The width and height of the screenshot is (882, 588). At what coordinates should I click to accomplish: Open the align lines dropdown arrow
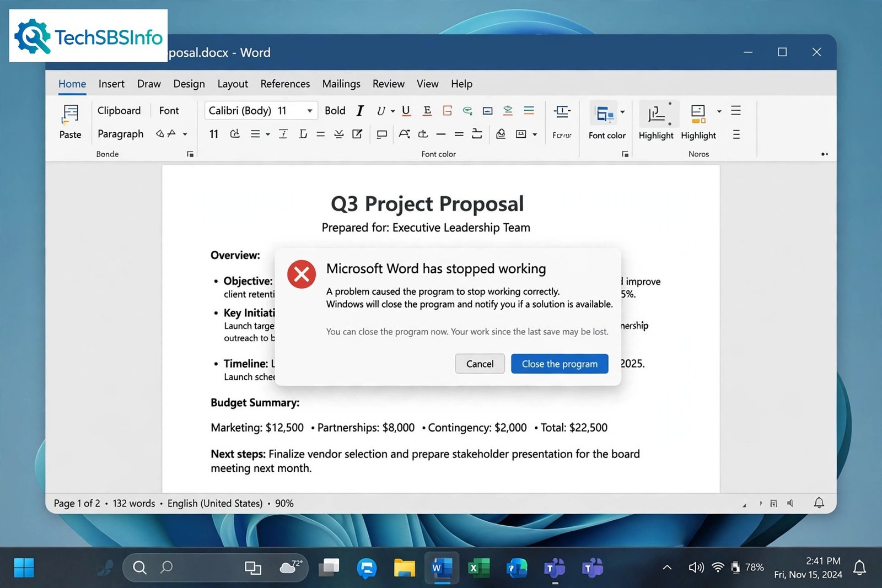(x=268, y=134)
